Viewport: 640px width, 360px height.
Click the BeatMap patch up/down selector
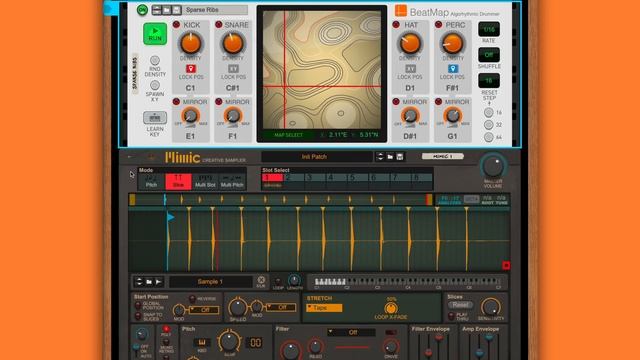156,10
